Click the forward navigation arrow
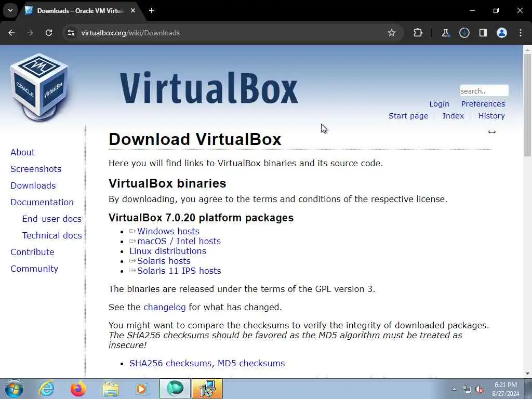Screen dimensions: 532x399 (30, 33)
